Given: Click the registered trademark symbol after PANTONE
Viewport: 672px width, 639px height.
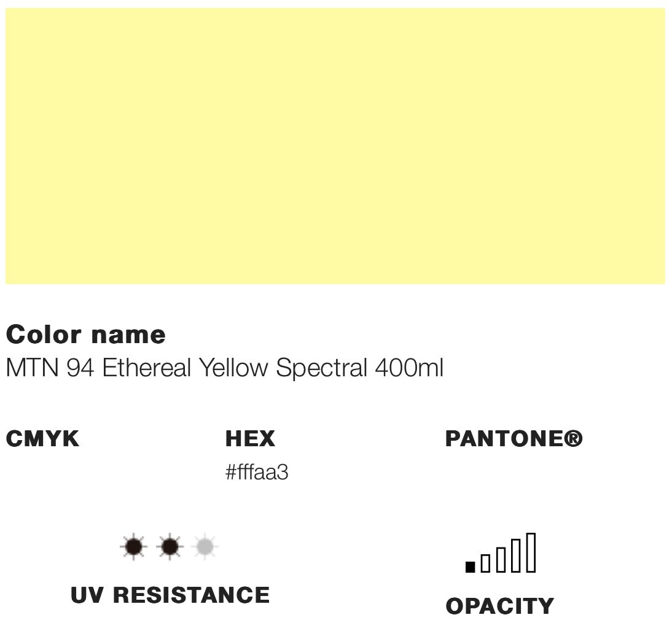Looking at the screenshot, I should [x=573, y=438].
